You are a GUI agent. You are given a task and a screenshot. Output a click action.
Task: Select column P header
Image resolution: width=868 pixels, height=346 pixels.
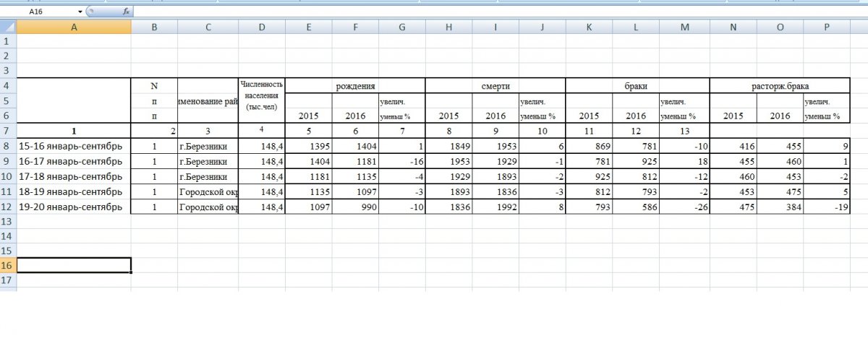click(827, 27)
